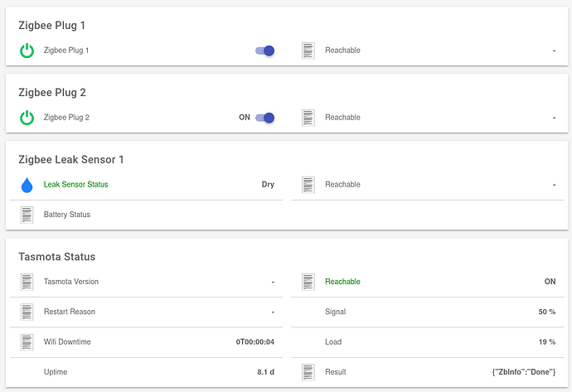Click the blue water drop leak sensor icon
The width and height of the screenshot is (572, 392).
27,185
